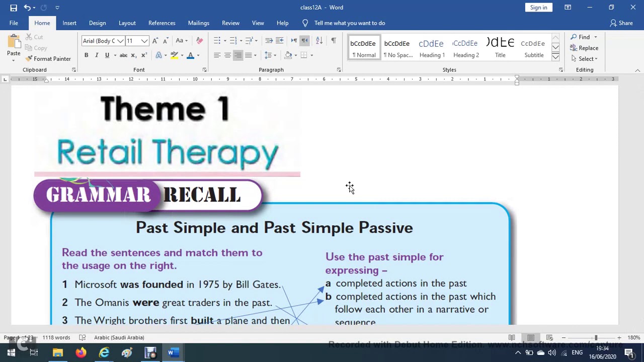Toggle subscript formatting

[134, 55]
